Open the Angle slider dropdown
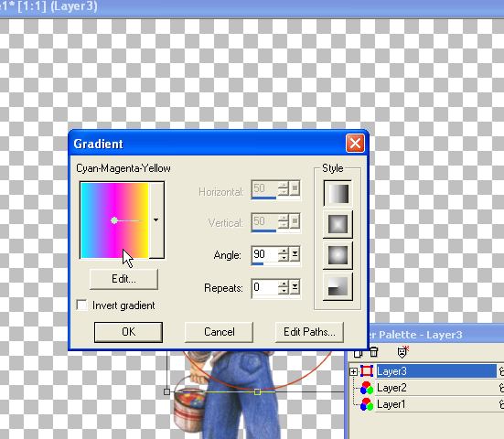504x439 pixels. pyautogui.click(x=295, y=254)
